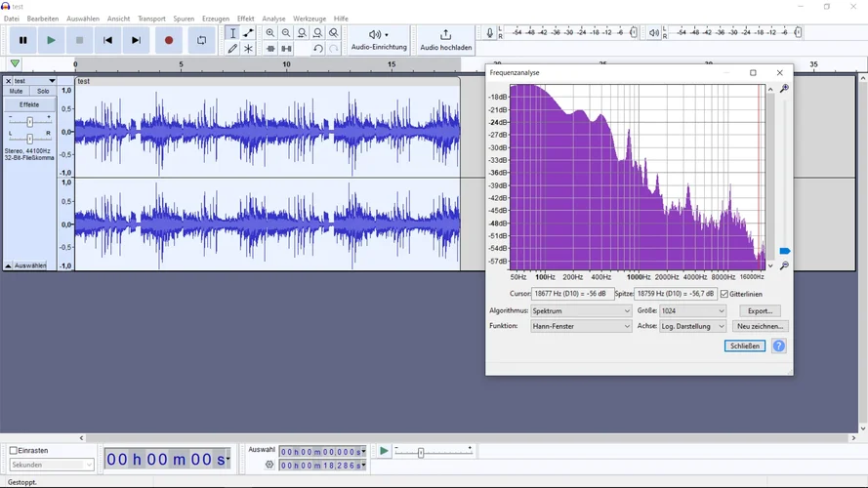Click the Export... button

coord(760,311)
